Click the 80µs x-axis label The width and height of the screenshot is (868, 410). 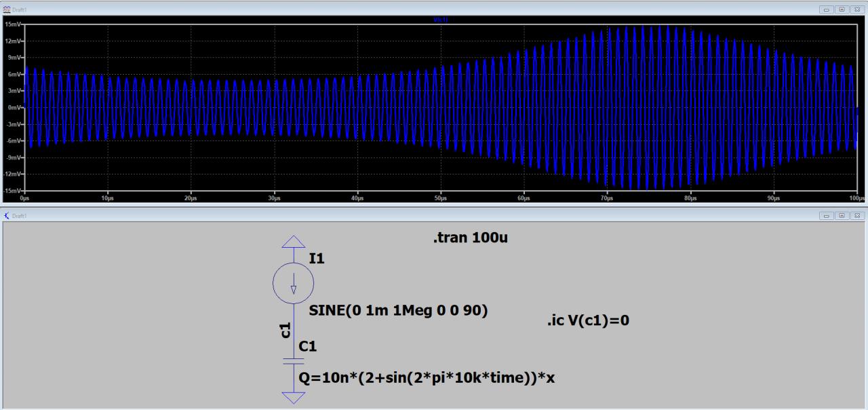(x=690, y=199)
